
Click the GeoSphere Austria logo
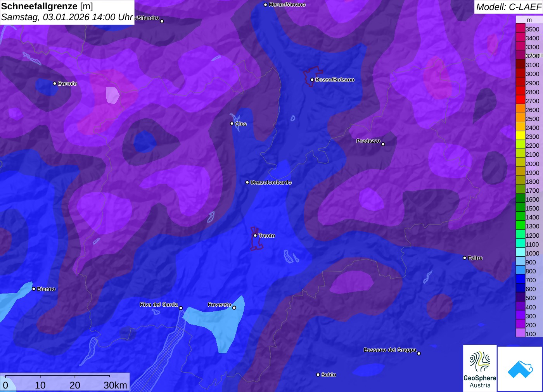(480, 368)
